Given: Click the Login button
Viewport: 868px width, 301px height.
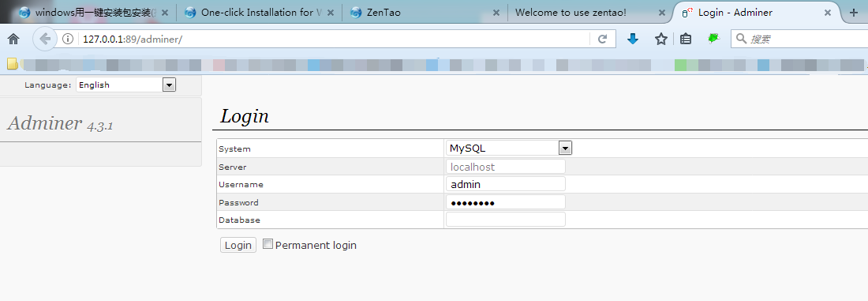Looking at the screenshot, I should click(x=238, y=245).
